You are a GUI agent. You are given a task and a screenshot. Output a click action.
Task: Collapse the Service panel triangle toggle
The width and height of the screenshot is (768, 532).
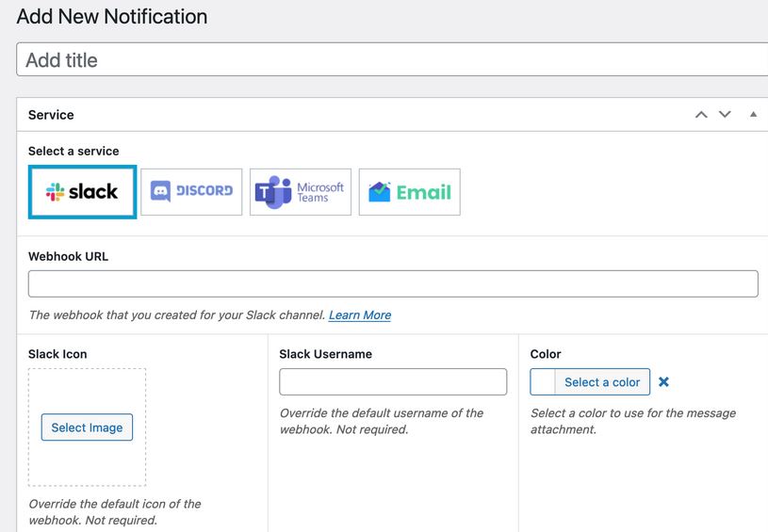point(753,115)
